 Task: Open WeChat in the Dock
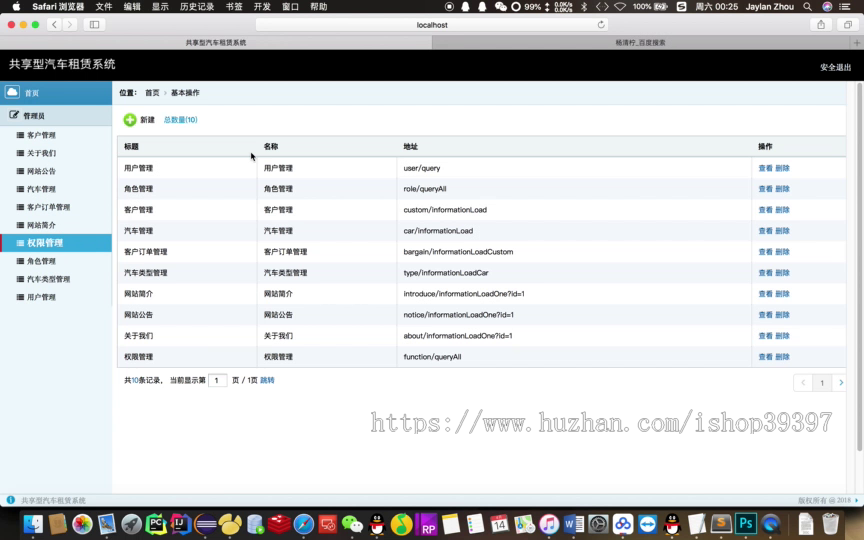[353, 524]
